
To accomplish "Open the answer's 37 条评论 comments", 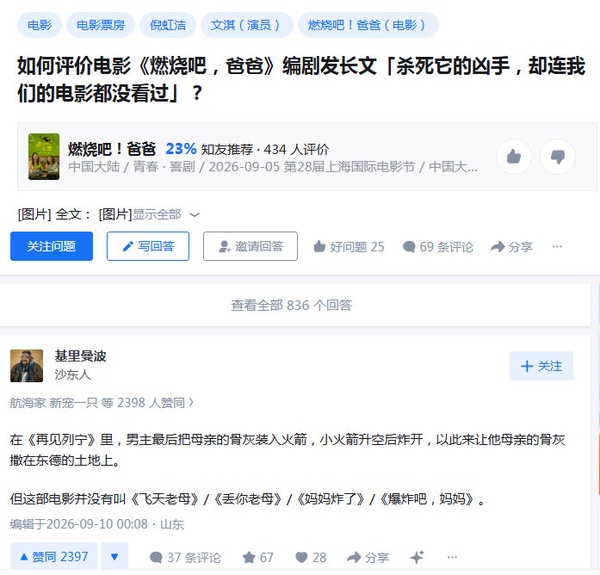I will (x=185, y=557).
